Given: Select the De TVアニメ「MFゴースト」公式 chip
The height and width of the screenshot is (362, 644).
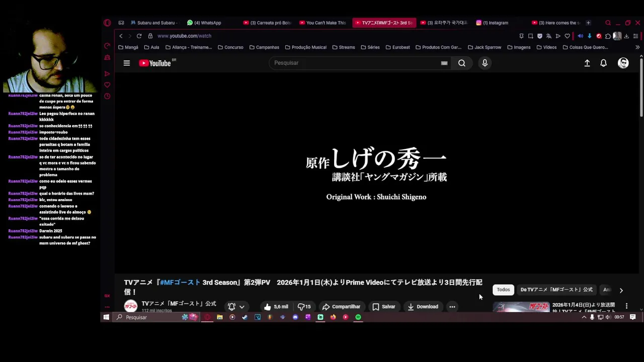Looking at the screenshot, I should pyautogui.click(x=556, y=290).
